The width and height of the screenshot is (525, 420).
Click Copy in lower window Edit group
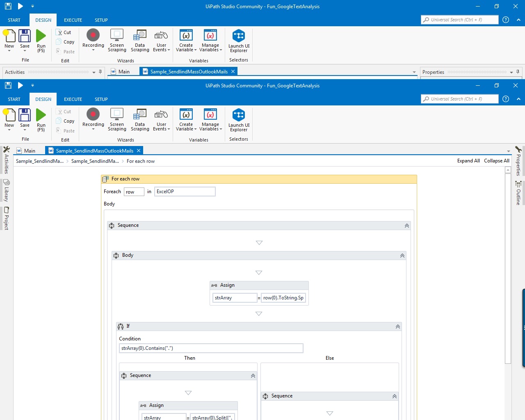click(66, 121)
